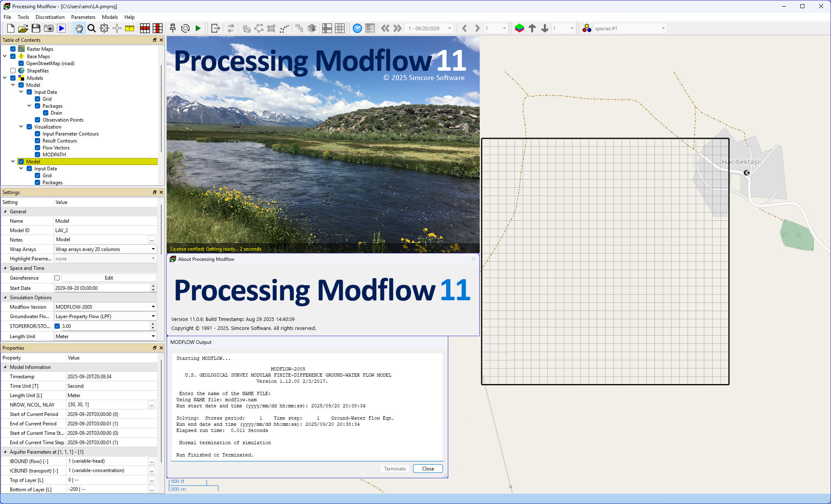Click the New project page icon
Viewport: 831px width, 504px height.
pos(11,28)
